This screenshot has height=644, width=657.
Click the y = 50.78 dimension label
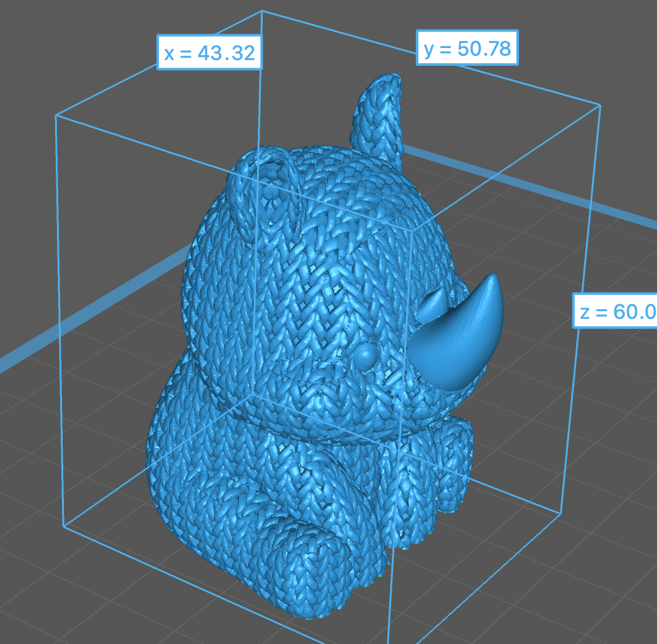467,47
